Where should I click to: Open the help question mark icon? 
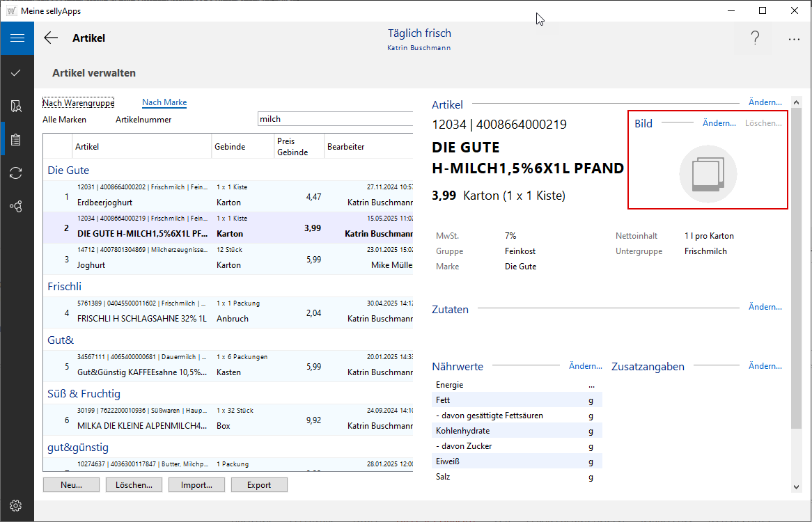755,38
